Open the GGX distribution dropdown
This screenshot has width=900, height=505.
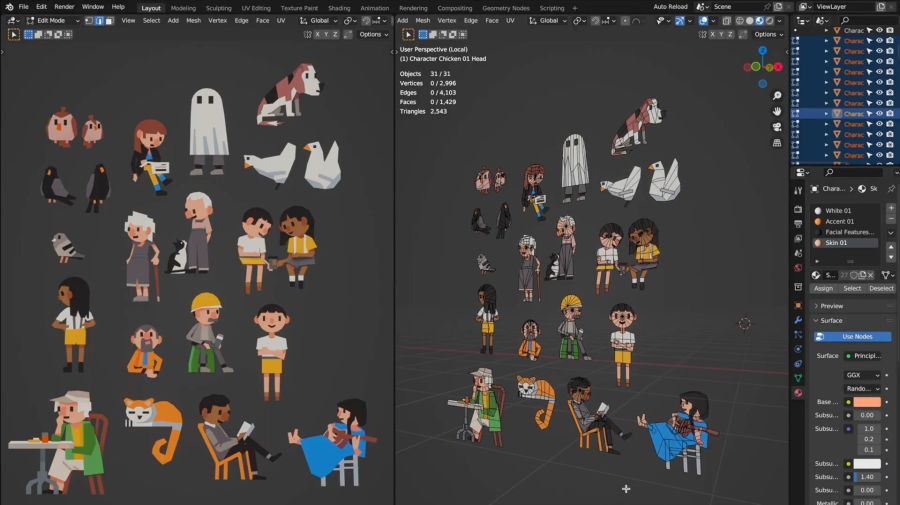(x=862, y=375)
